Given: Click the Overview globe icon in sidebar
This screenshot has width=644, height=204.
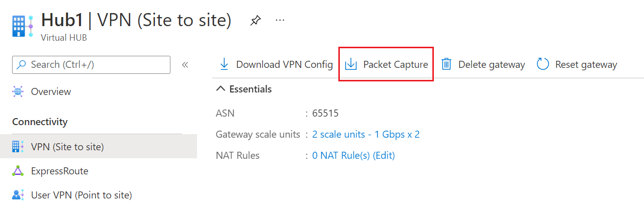Looking at the screenshot, I should point(18,92).
